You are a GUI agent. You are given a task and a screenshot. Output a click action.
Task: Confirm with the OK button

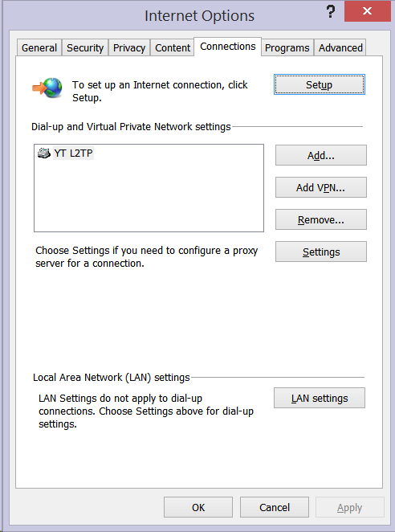(x=198, y=507)
